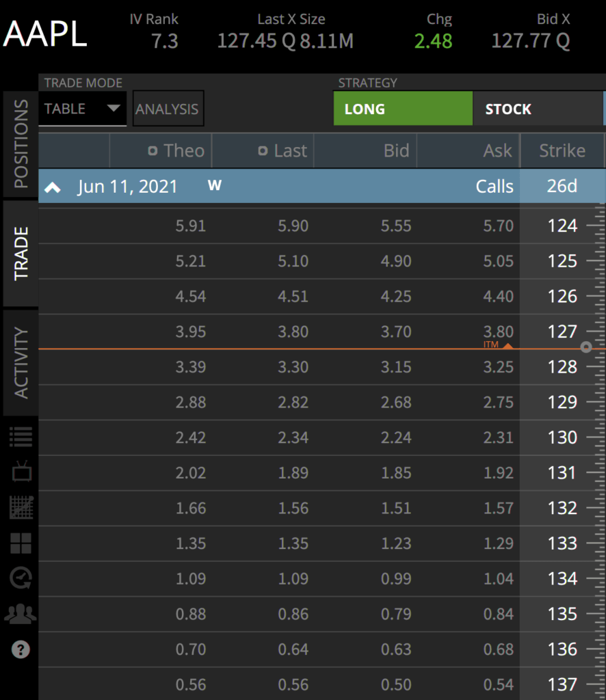Click the Theo value 0.70
Image resolution: width=606 pixels, height=700 pixels.
(191, 649)
